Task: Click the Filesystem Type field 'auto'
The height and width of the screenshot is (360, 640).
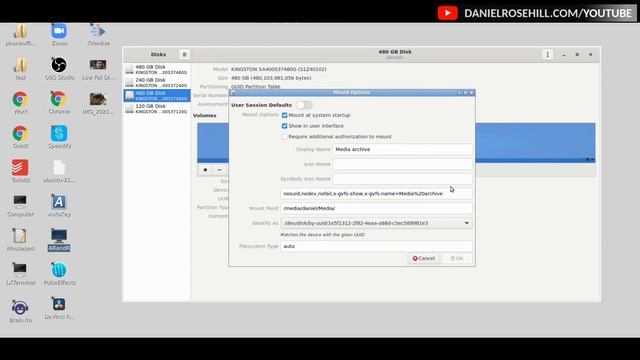Action: point(376,246)
